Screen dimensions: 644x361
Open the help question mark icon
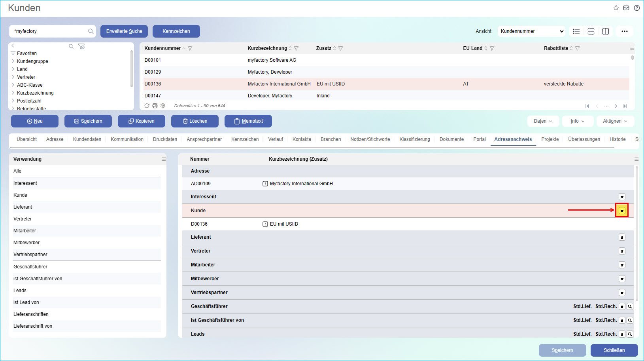coord(636,8)
